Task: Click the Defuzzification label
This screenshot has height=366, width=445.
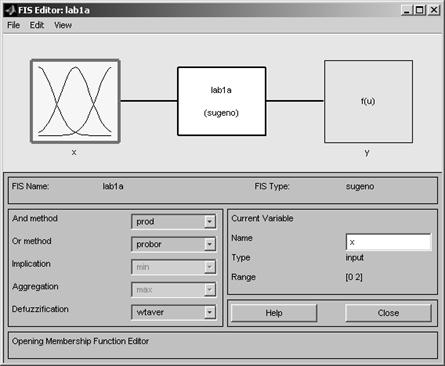Action: [40, 309]
